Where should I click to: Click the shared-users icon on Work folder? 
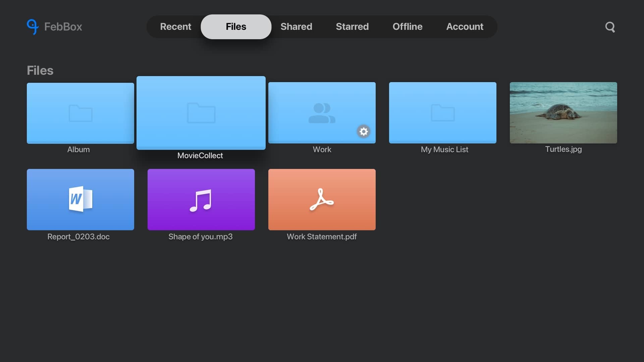[322, 113]
